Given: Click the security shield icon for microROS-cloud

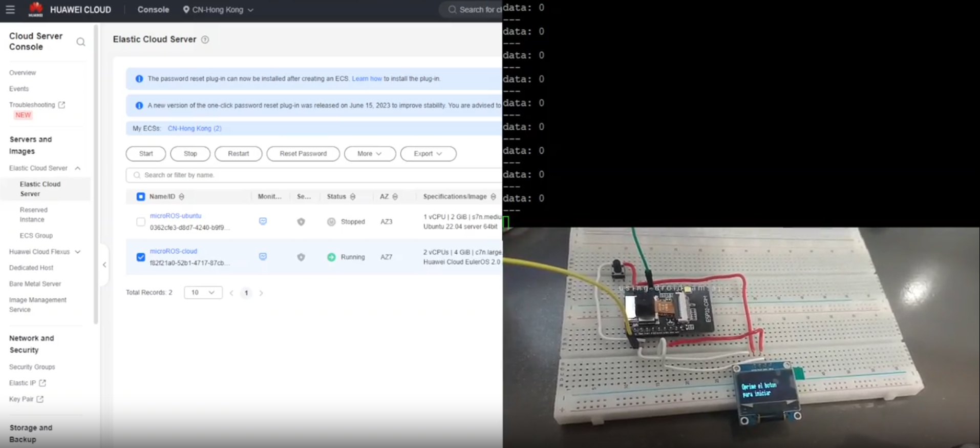Looking at the screenshot, I should 301,257.
